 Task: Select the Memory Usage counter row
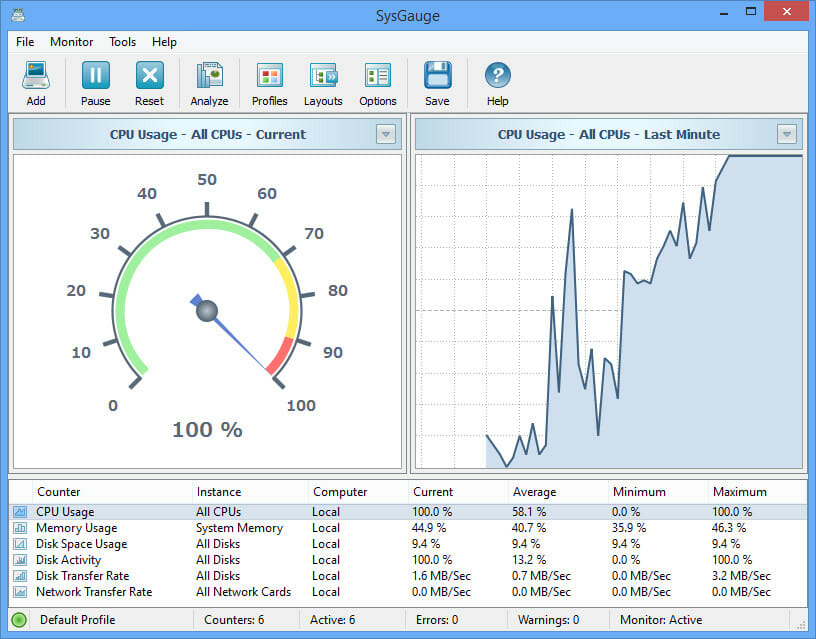point(408,528)
